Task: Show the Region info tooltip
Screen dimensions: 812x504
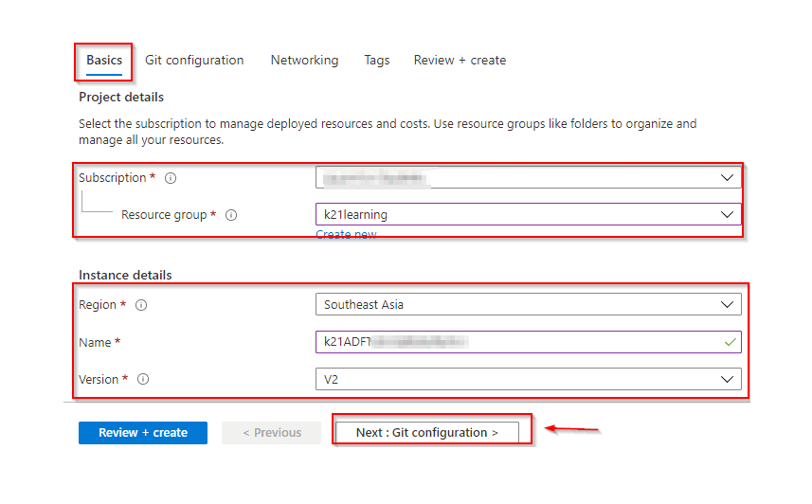Action: coord(142,305)
